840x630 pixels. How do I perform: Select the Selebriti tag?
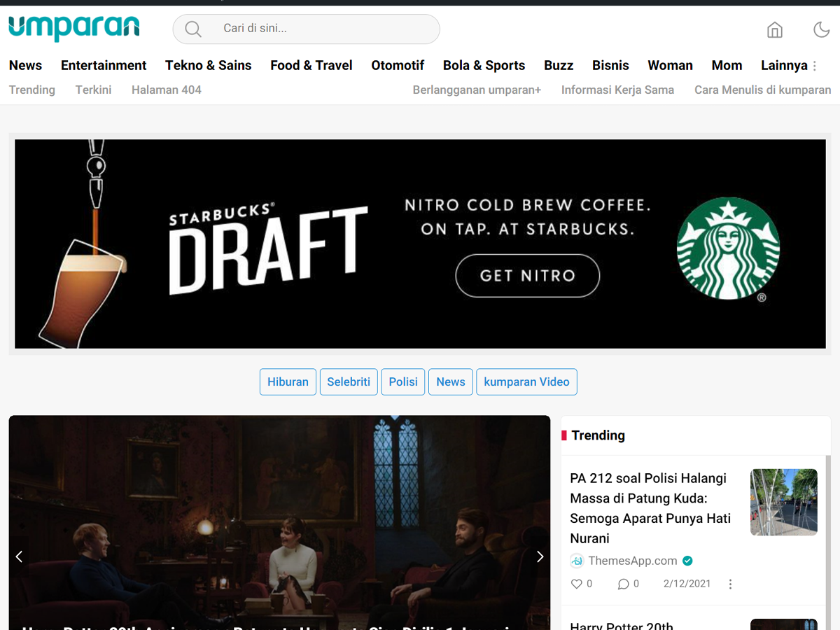[349, 382]
